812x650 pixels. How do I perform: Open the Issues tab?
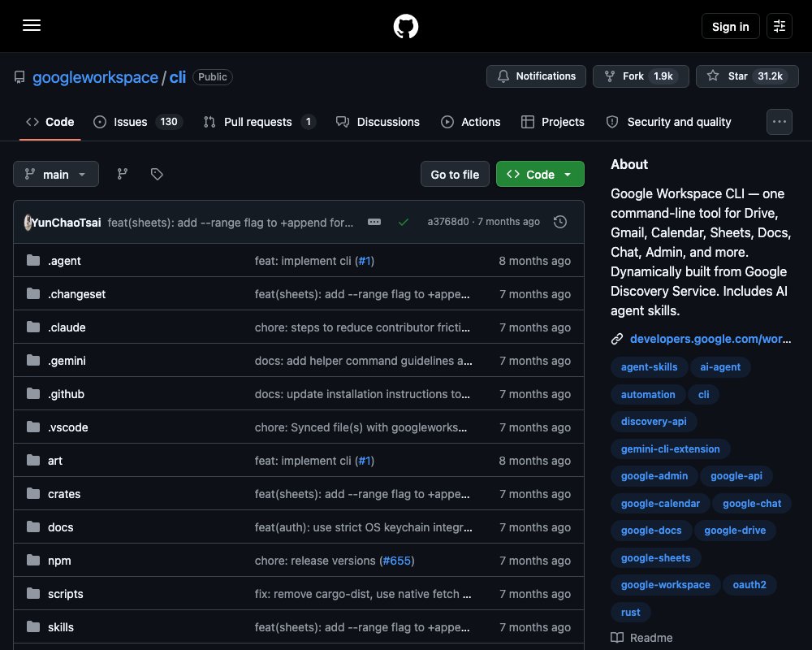137,122
